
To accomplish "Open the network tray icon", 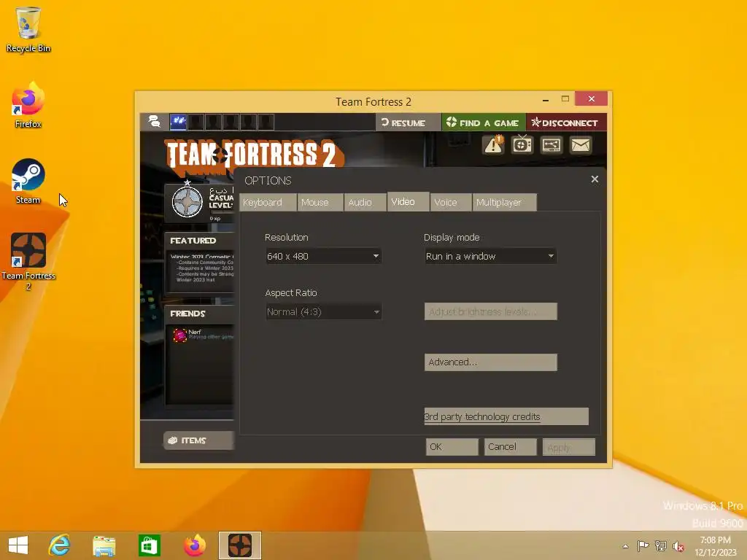I will [660, 545].
